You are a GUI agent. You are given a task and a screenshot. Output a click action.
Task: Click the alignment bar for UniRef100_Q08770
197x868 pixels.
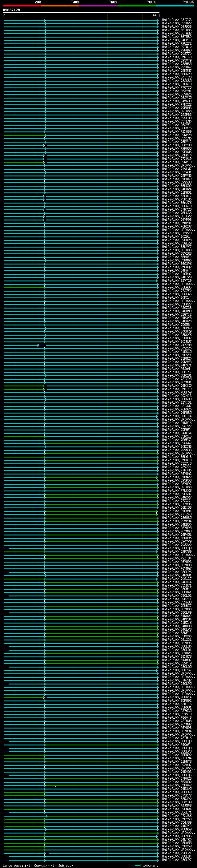click(81, 54)
